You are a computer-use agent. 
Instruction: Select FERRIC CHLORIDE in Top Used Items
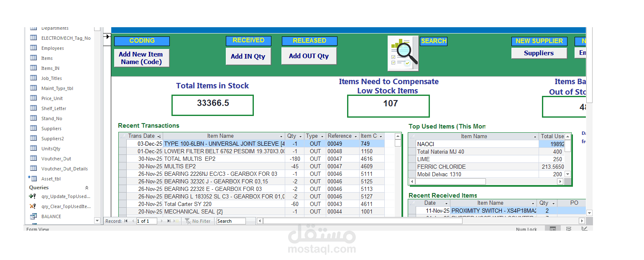[477, 167]
